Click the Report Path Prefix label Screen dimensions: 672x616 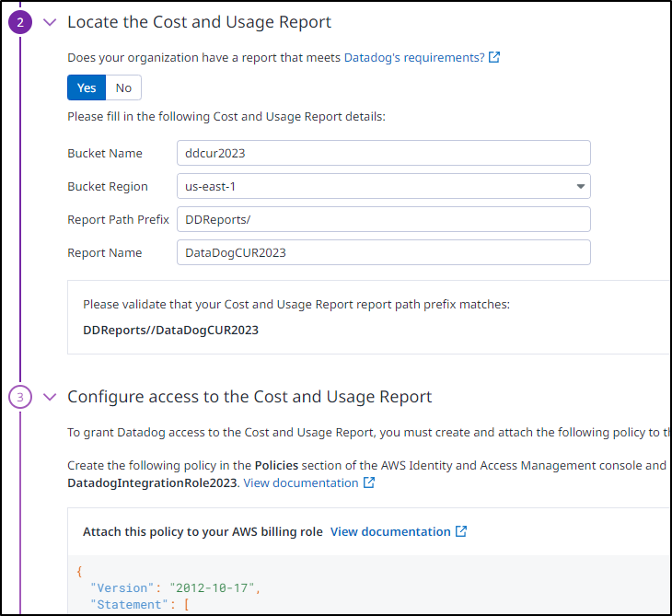point(118,219)
